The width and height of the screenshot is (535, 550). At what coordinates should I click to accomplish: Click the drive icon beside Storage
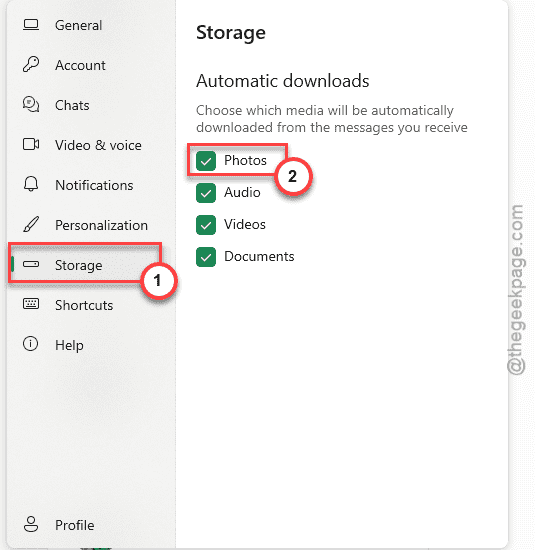tap(31, 264)
